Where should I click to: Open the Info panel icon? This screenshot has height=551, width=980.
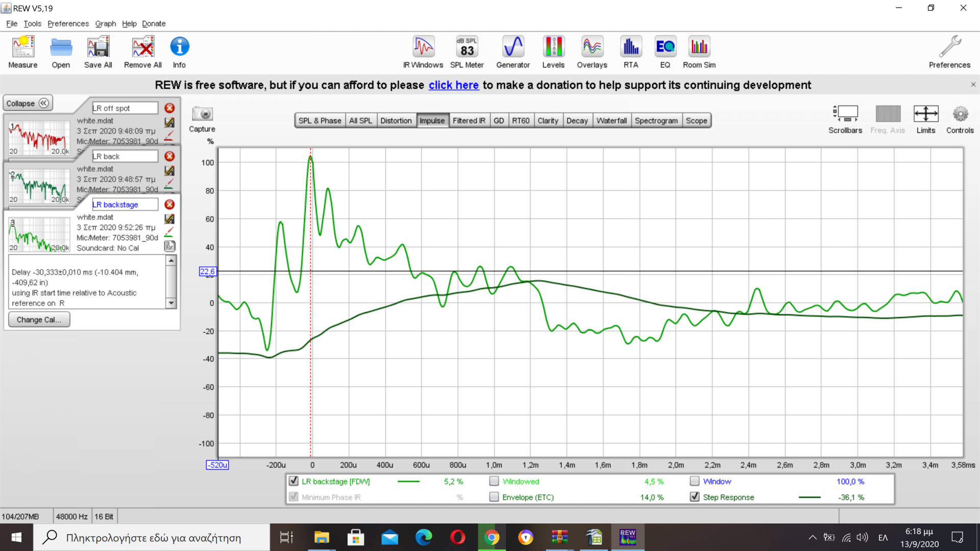pyautogui.click(x=179, y=52)
